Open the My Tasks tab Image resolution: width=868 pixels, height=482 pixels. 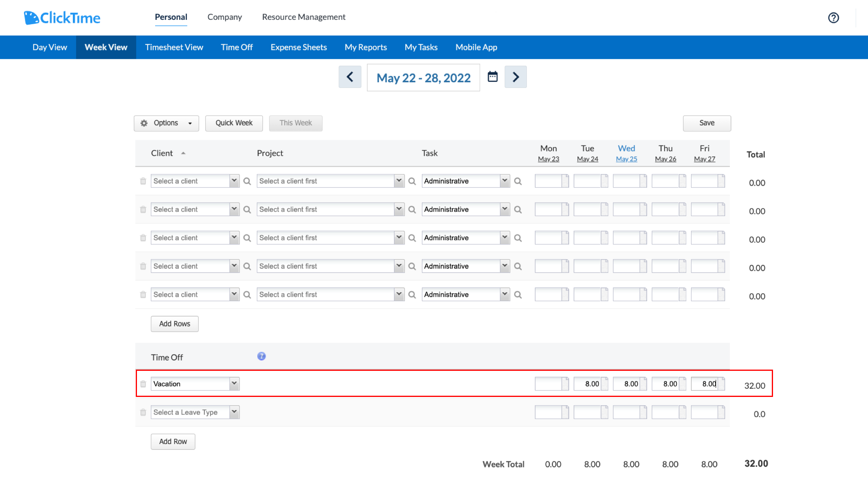point(421,47)
